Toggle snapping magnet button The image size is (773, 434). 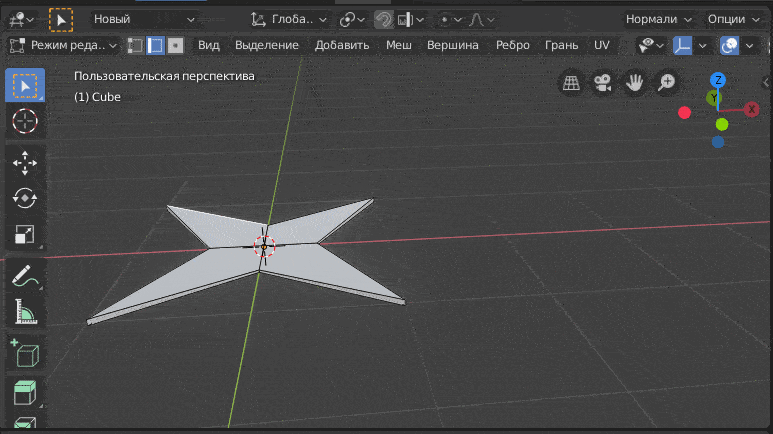384,20
